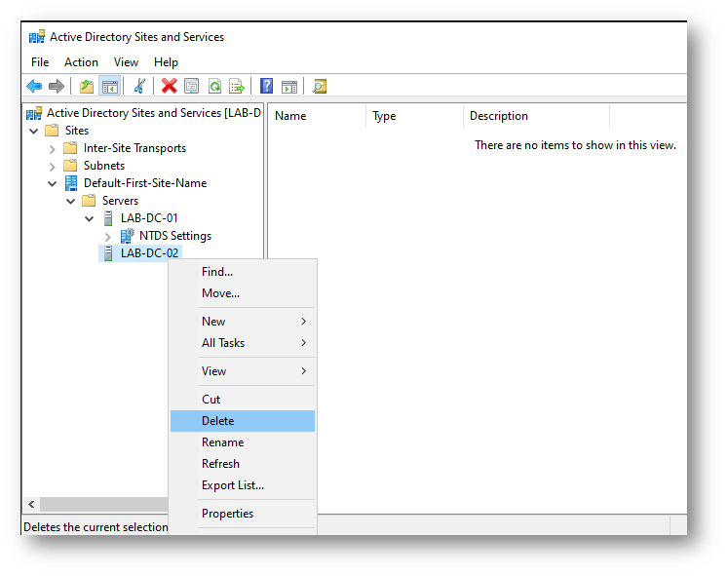Click the Find magnifier toolbar icon
Viewport: 728px width, 576px height.
pyautogui.click(x=320, y=86)
